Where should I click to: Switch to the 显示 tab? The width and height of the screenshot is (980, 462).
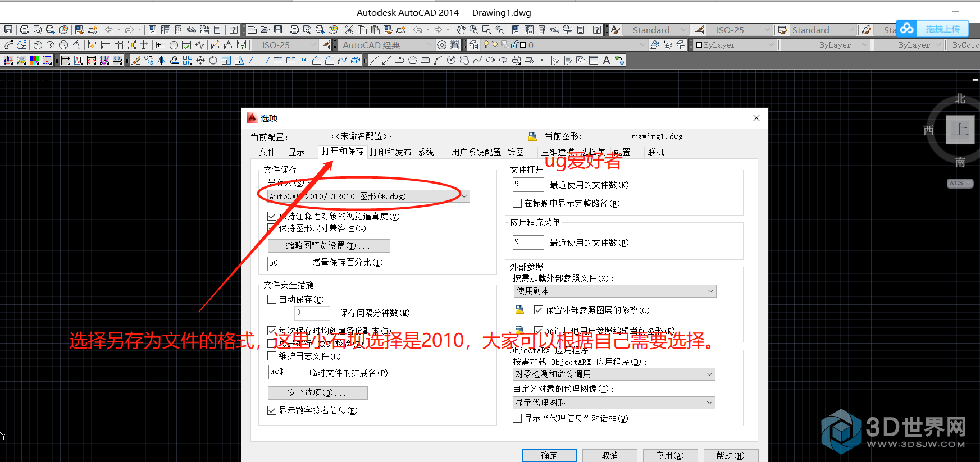pos(297,152)
